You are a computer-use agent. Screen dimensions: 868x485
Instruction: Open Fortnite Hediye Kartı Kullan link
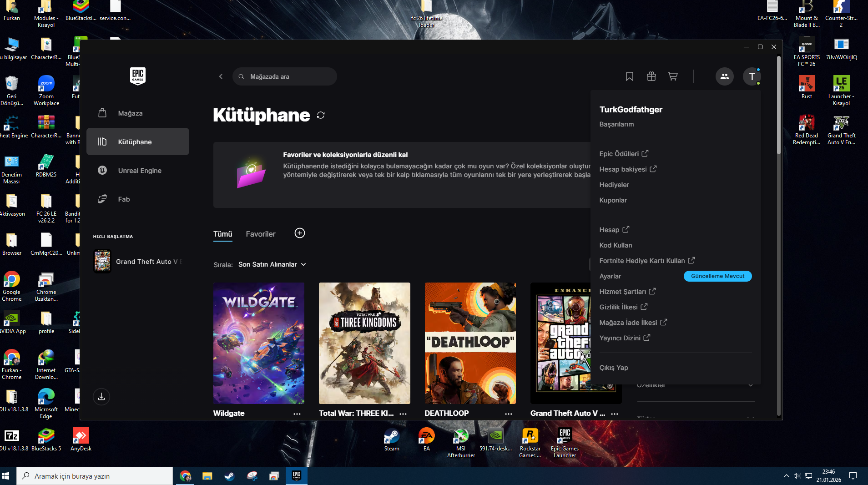point(647,261)
